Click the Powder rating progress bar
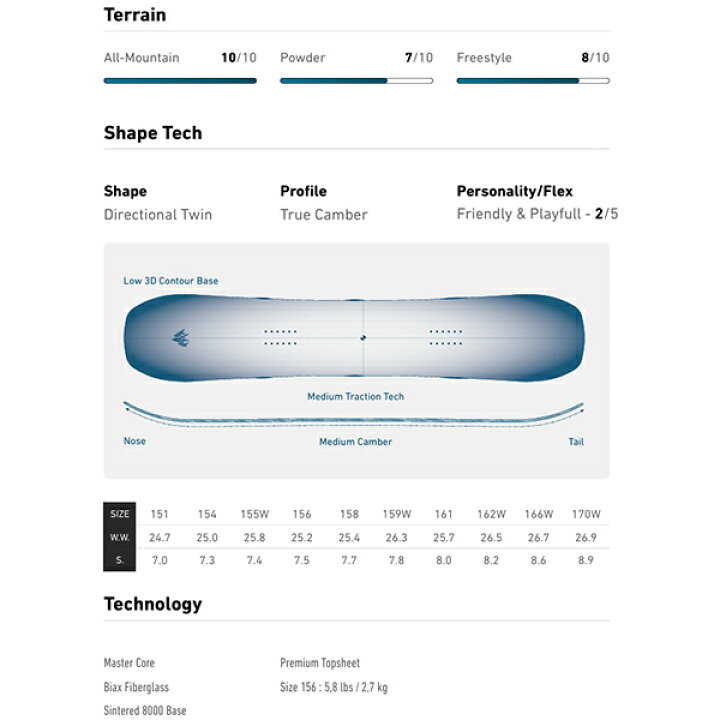 pyautogui.click(x=357, y=81)
